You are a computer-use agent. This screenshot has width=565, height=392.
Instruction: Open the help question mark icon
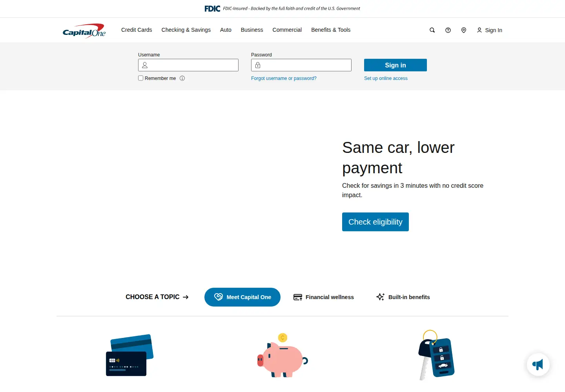[x=448, y=30]
